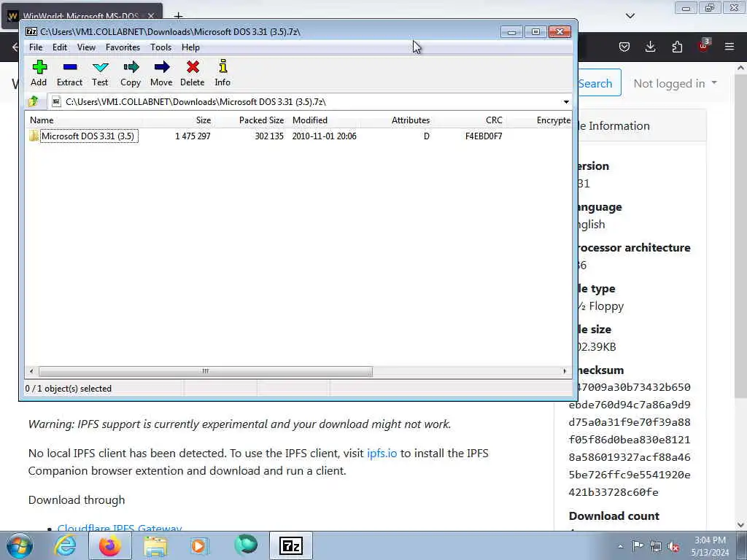Click the horizontal scrollbar thumb in 7-Zip
The image size is (747, 560).
click(205, 371)
